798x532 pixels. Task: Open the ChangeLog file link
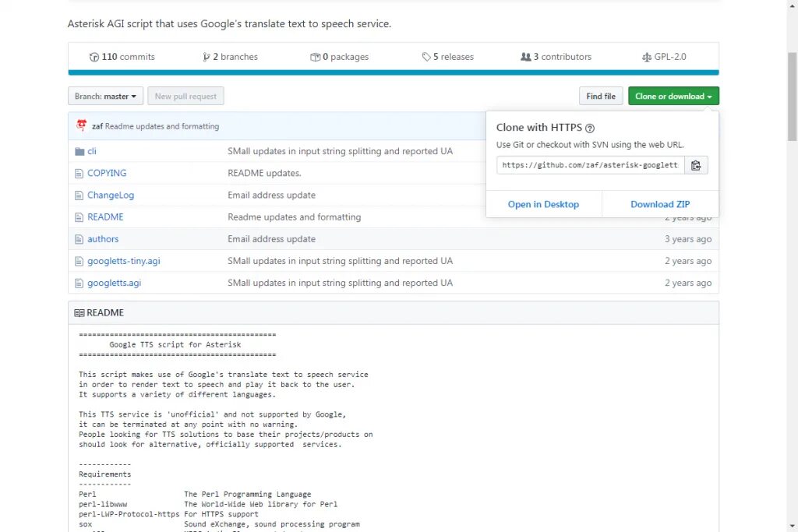111,196
